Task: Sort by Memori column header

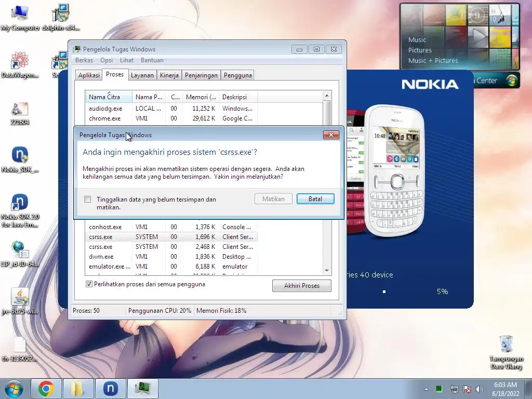Action: pos(201,97)
